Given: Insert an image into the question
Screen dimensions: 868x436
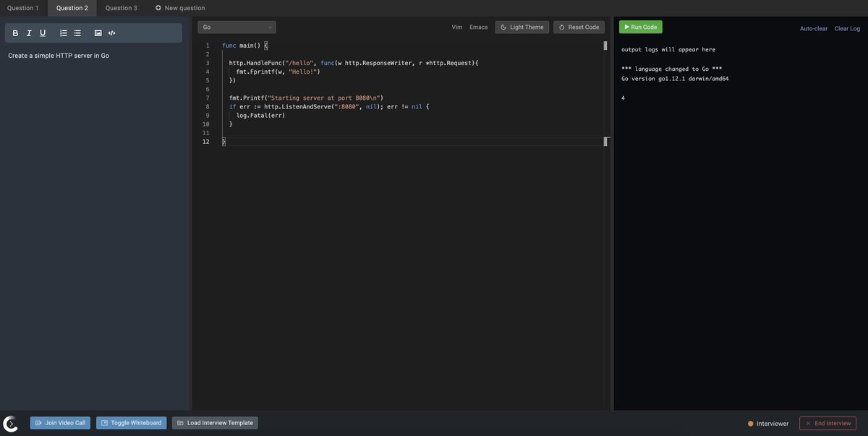Looking at the screenshot, I should [98, 33].
